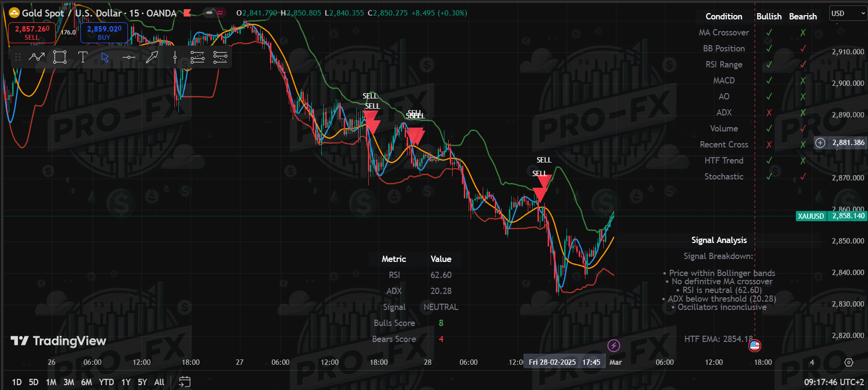Select the trend-based Fib extension tool
868x390 pixels.
220,57
